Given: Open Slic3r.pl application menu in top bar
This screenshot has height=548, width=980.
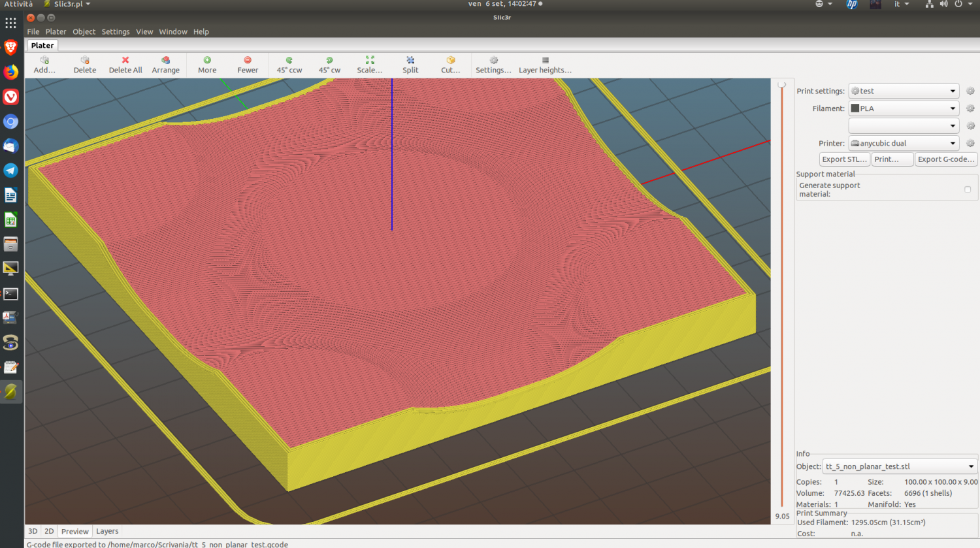Looking at the screenshot, I should tap(67, 4).
